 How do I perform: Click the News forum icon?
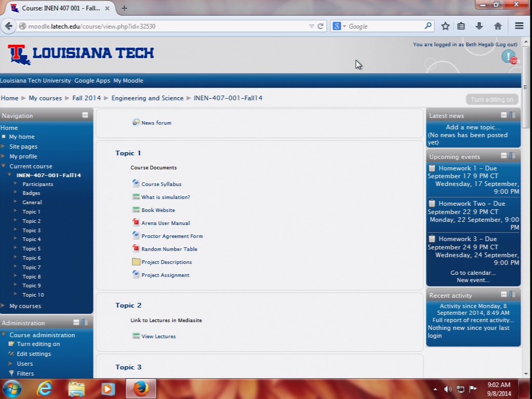coord(136,123)
